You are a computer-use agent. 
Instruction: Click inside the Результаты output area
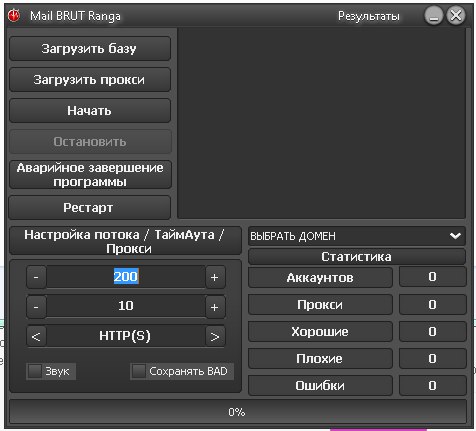click(321, 123)
